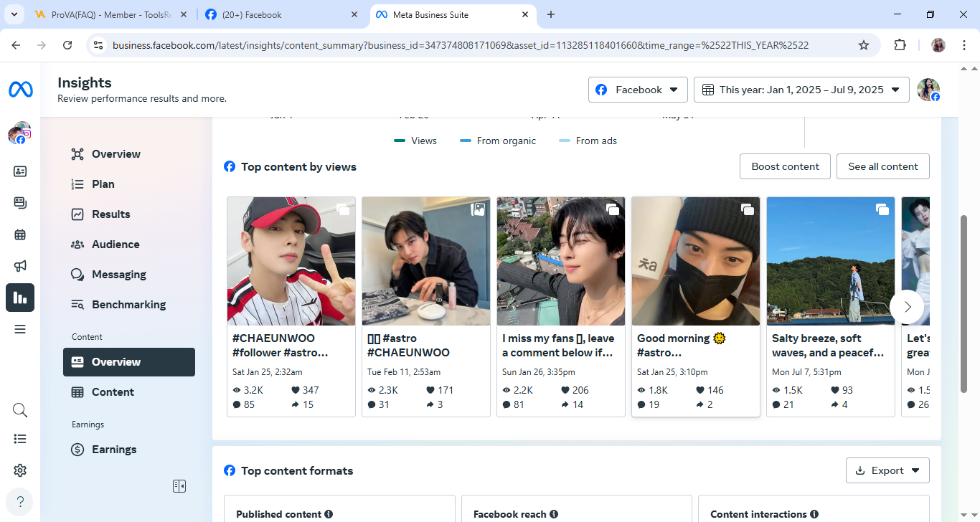View site information icon in address bar
Viewport: 980px width, 522px height.
[98, 45]
